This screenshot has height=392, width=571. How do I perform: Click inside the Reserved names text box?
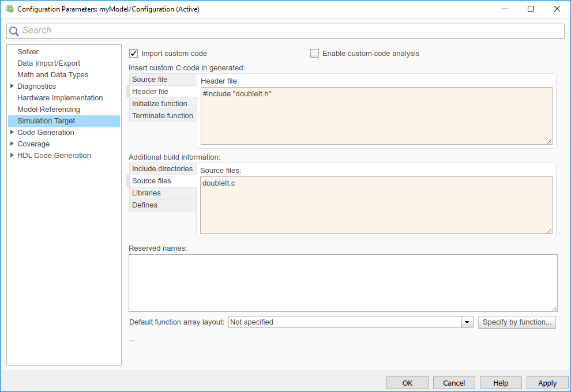(x=343, y=282)
